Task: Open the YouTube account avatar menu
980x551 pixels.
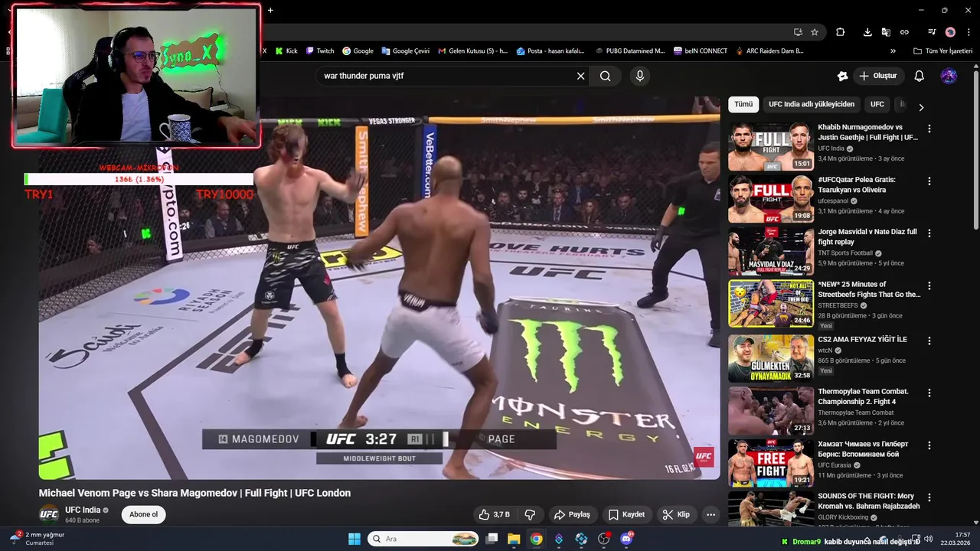Action: [x=949, y=76]
